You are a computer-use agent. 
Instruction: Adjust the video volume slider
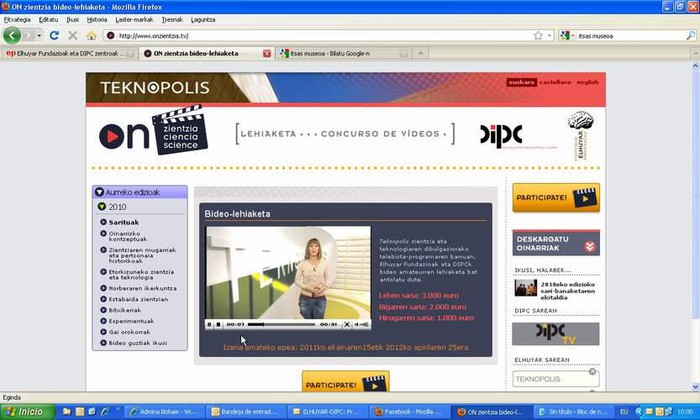click(365, 324)
